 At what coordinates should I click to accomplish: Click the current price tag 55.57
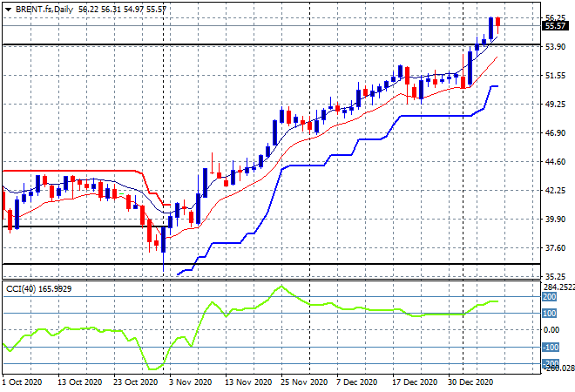coord(555,26)
